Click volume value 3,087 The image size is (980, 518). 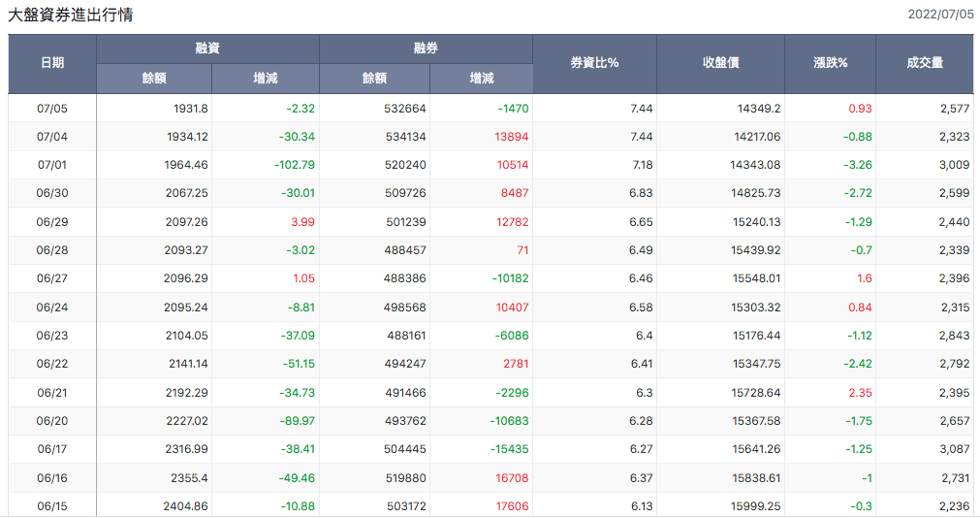(x=955, y=449)
